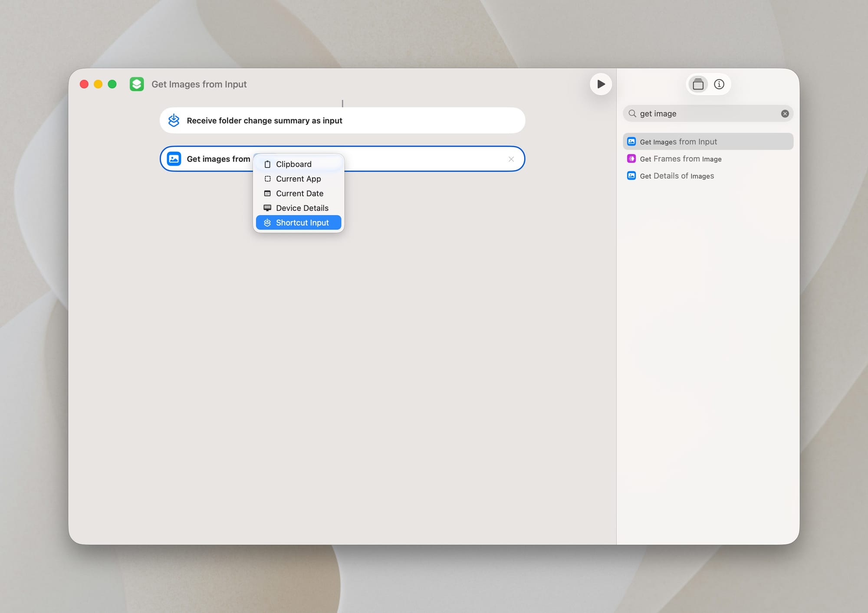This screenshot has height=613, width=868.
Task: Click the folder-change icon on the Receive action
Action: [x=174, y=120]
